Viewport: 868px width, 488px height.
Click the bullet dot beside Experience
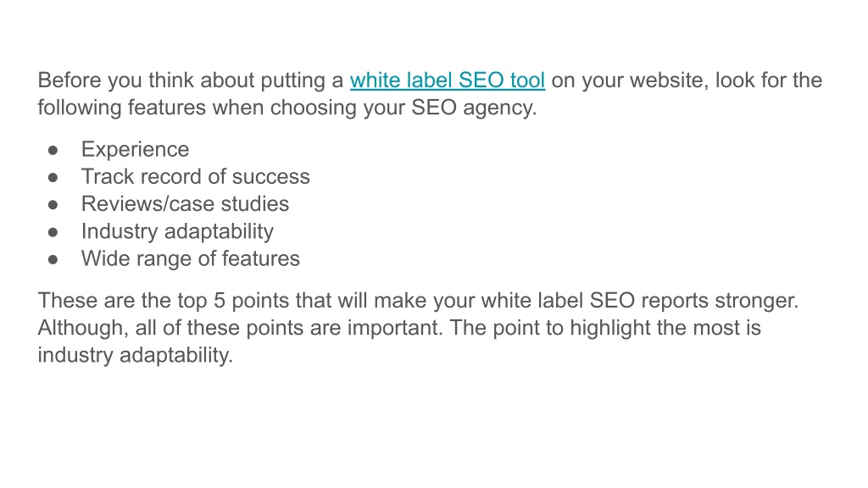[53, 150]
